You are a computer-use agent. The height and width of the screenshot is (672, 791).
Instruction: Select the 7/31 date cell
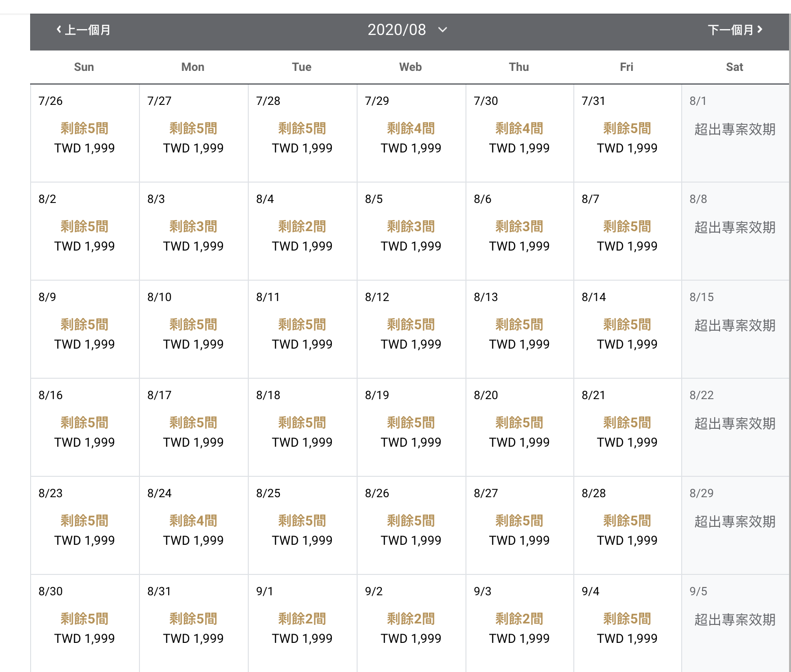coord(627,134)
